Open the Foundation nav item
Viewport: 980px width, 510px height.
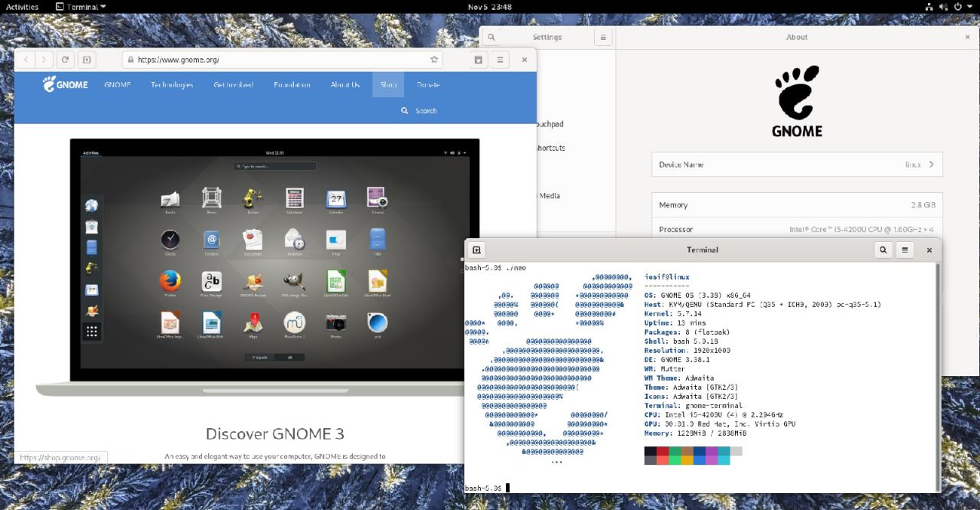coord(292,84)
